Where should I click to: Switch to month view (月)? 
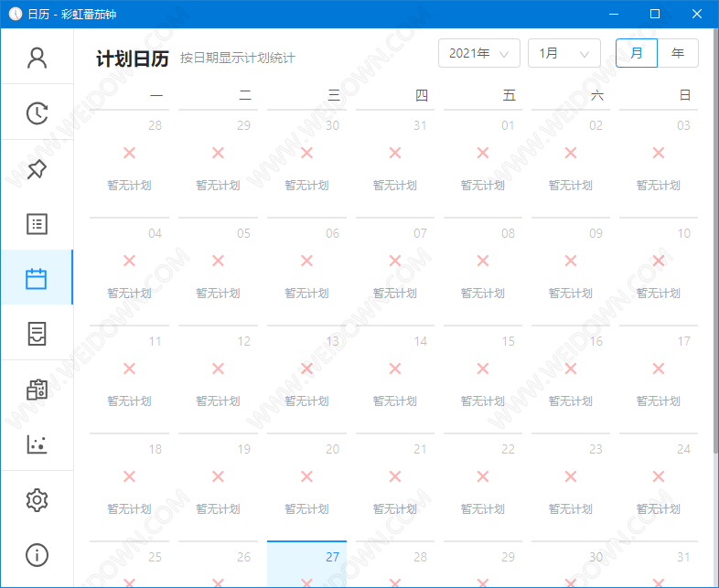637,53
